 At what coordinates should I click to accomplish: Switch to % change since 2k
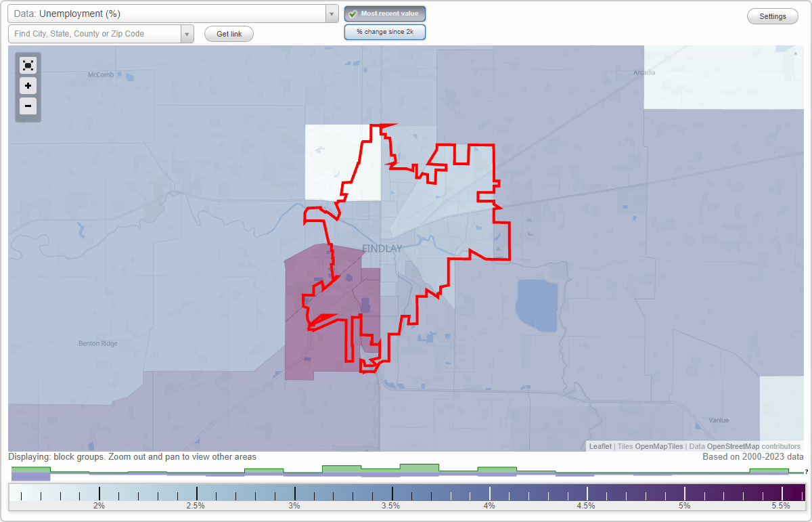point(385,32)
